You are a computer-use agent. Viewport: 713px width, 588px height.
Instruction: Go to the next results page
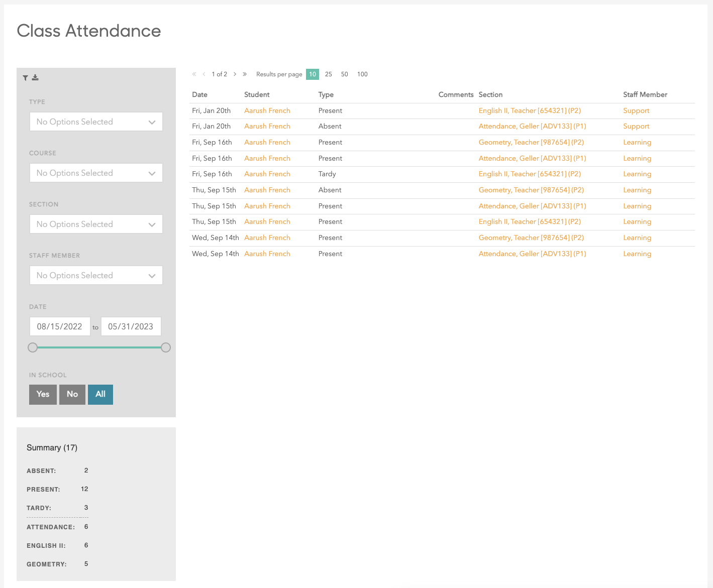point(235,74)
